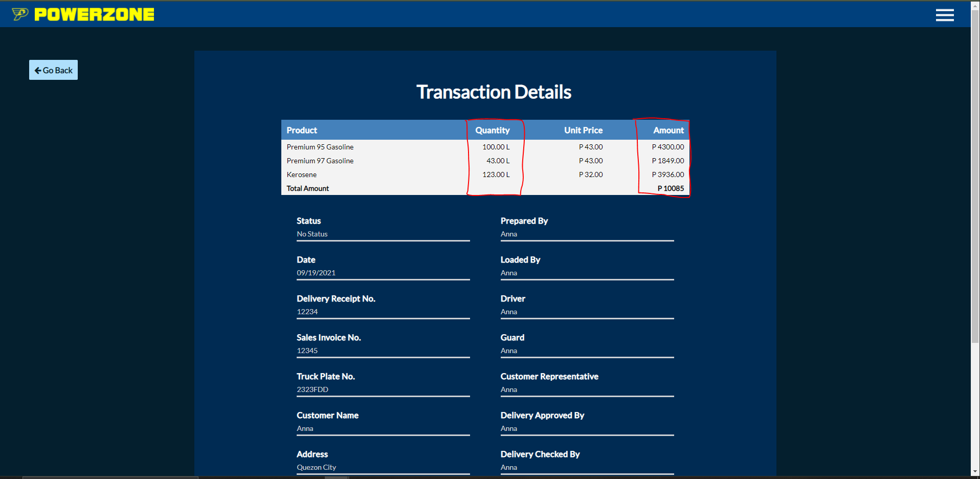Click the P 1849.00 amount cell

[x=667, y=161]
